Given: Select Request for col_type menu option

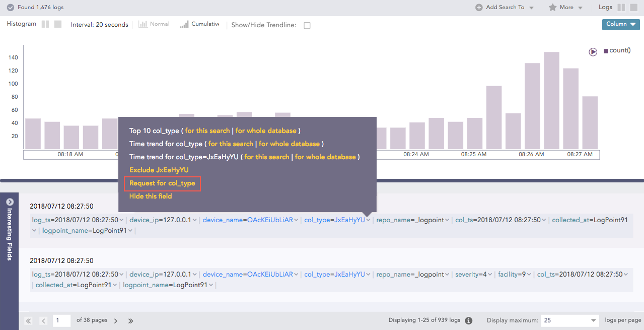Looking at the screenshot, I should [162, 183].
